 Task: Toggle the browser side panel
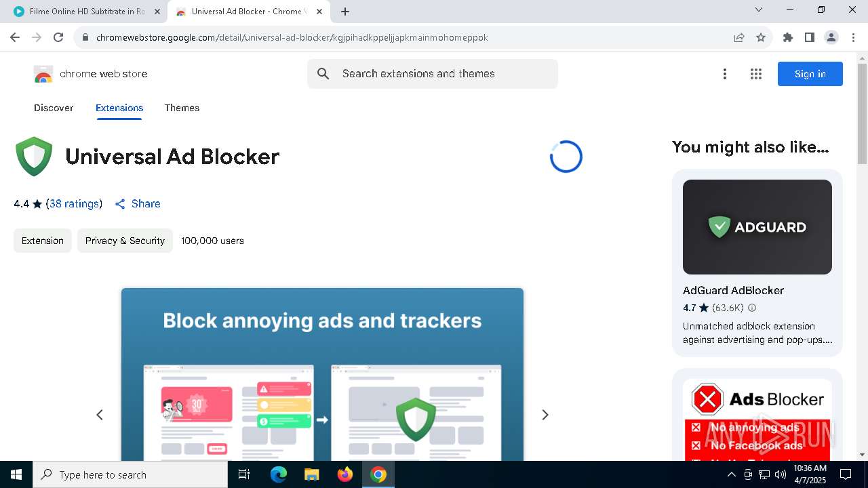click(810, 37)
